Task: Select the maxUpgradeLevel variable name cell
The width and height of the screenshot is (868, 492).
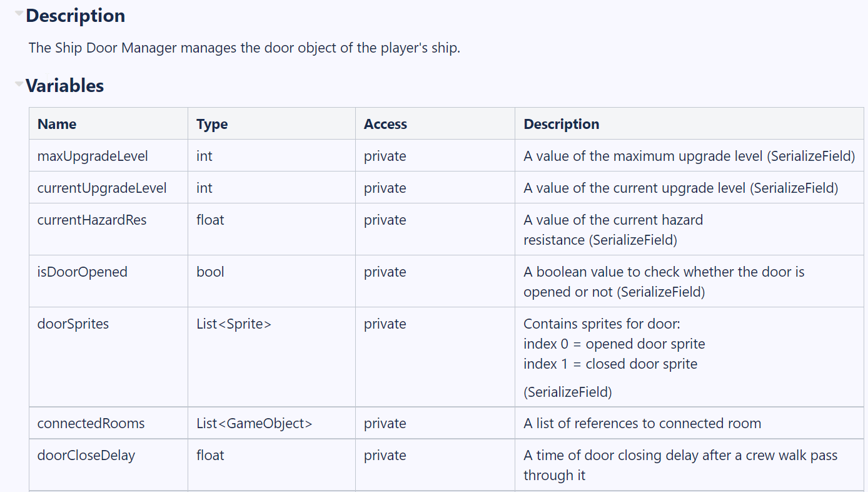Action: [x=108, y=156]
